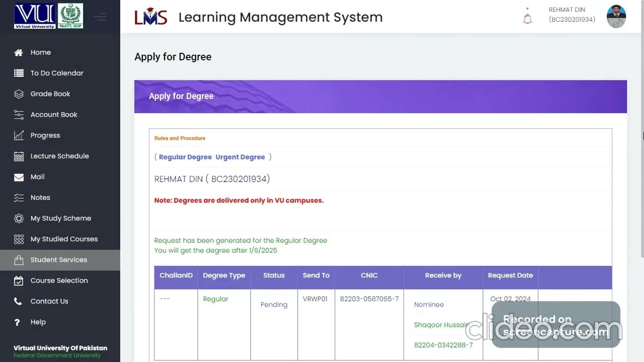Click the VRWP01 send-to cell
Screen dimensions: 644x362
(315, 299)
